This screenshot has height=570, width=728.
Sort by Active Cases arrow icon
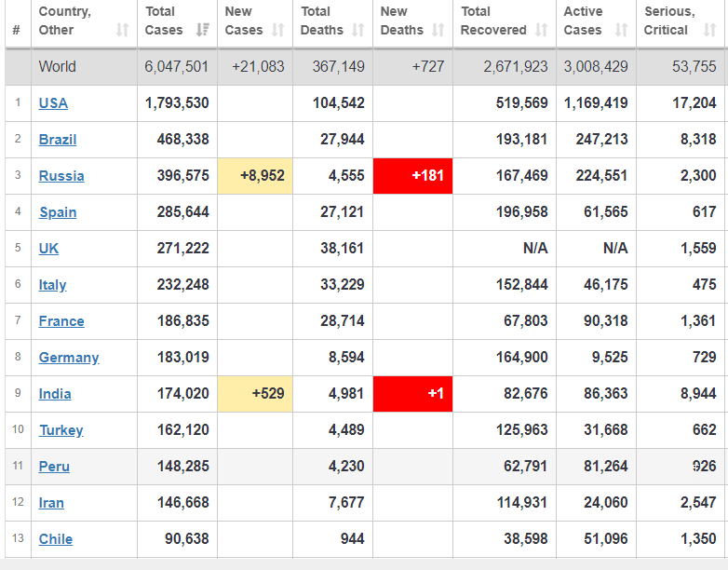[x=621, y=31]
